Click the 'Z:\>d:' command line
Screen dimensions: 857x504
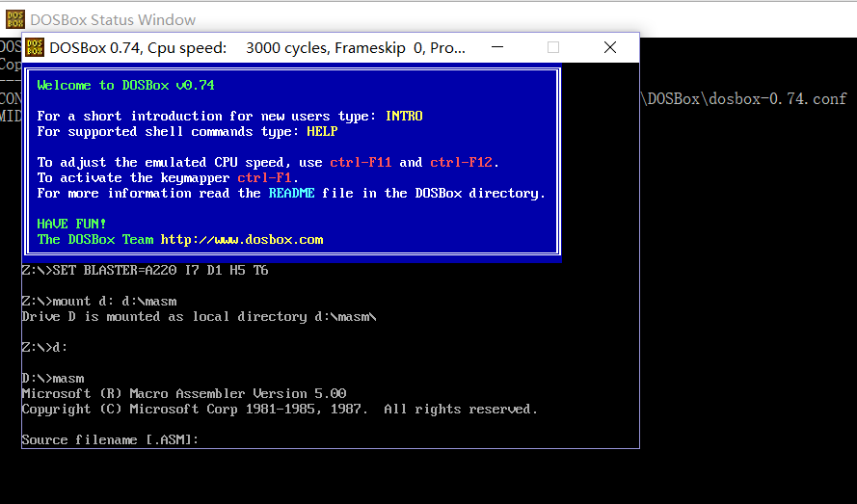coord(44,347)
